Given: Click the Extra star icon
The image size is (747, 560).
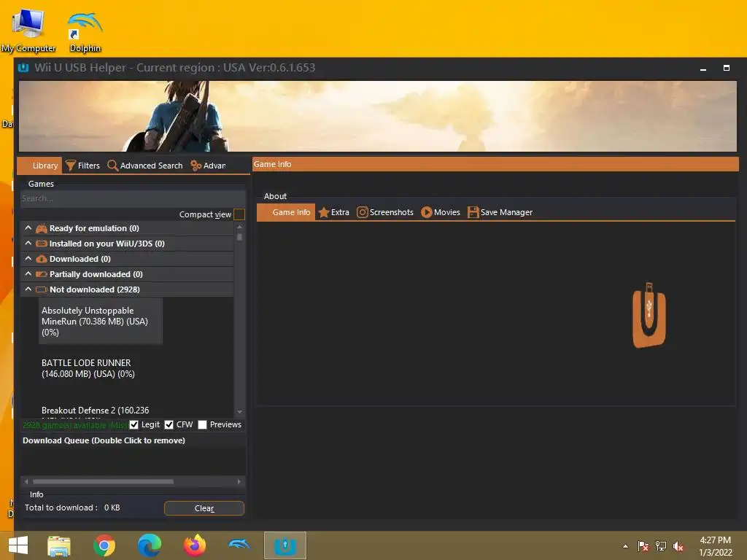Looking at the screenshot, I should 323,212.
